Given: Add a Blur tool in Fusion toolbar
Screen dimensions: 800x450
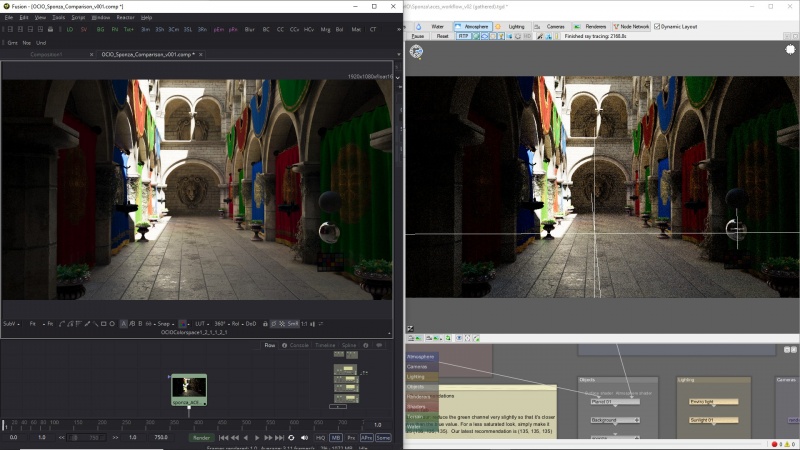Looking at the screenshot, I should pyautogui.click(x=249, y=30).
